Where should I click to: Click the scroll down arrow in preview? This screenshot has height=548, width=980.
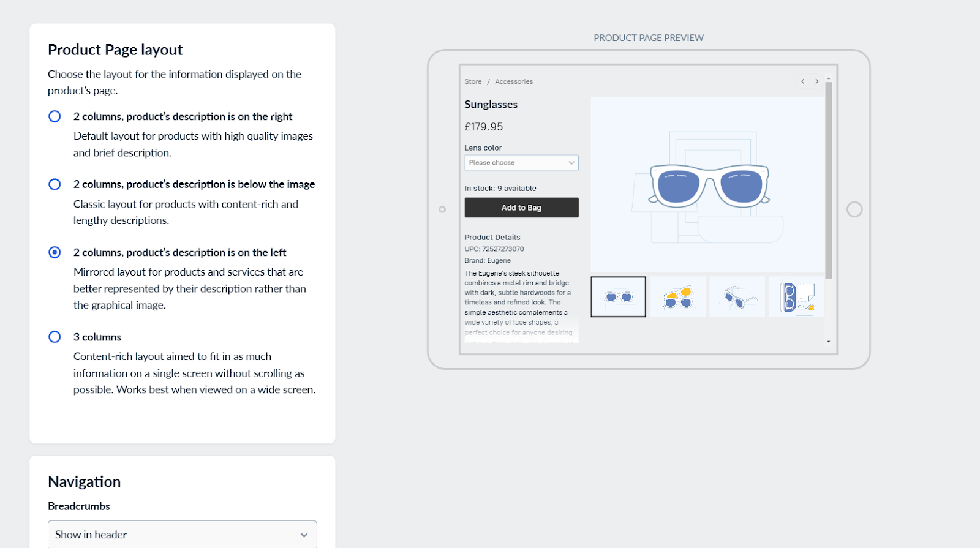(x=829, y=342)
